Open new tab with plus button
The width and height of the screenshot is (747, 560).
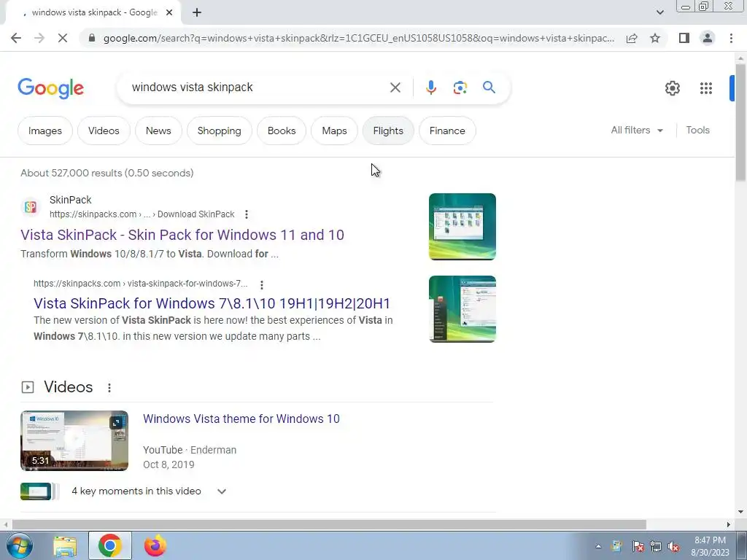coord(197,13)
